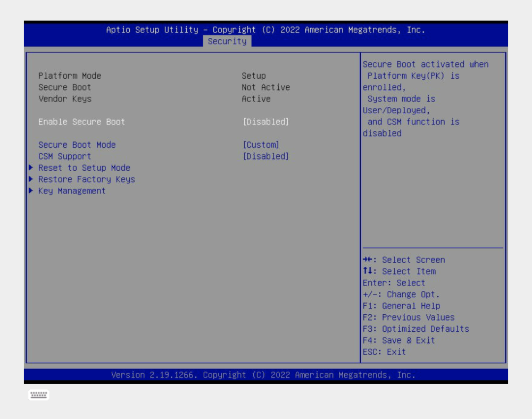Open the on-screen keyboard icon

pyautogui.click(x=39, y=395)
